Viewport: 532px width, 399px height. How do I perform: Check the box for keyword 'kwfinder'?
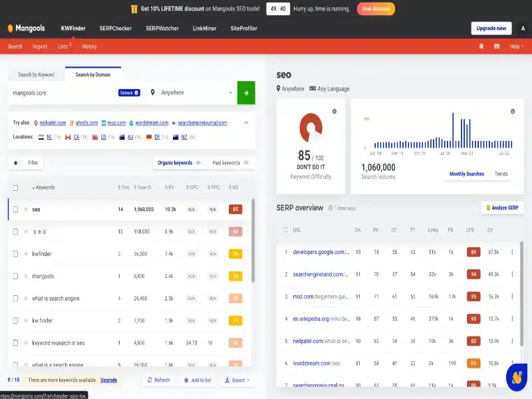[x=15, y=254]
